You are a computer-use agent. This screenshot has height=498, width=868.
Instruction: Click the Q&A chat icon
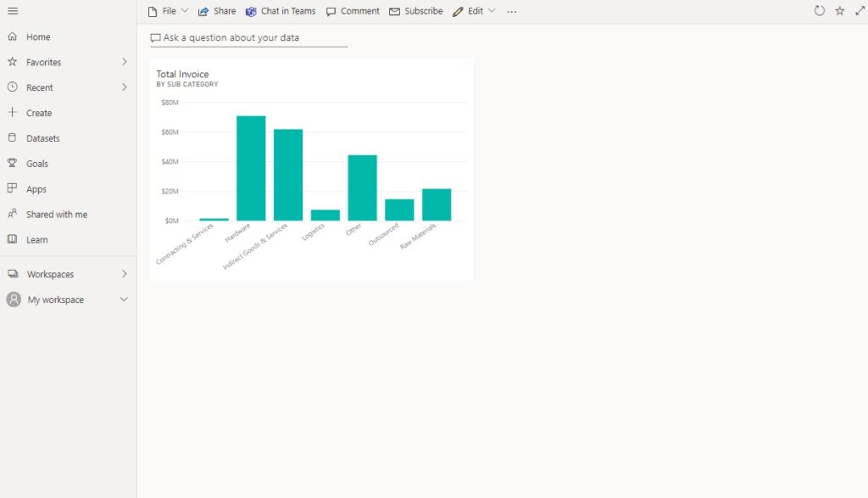[156, 37]
